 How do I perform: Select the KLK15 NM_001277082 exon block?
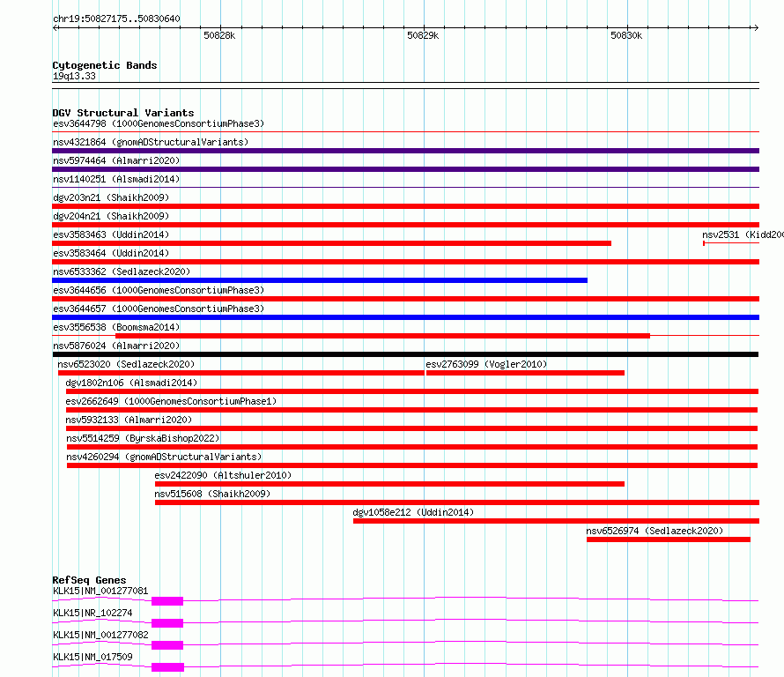click(167, 645)
